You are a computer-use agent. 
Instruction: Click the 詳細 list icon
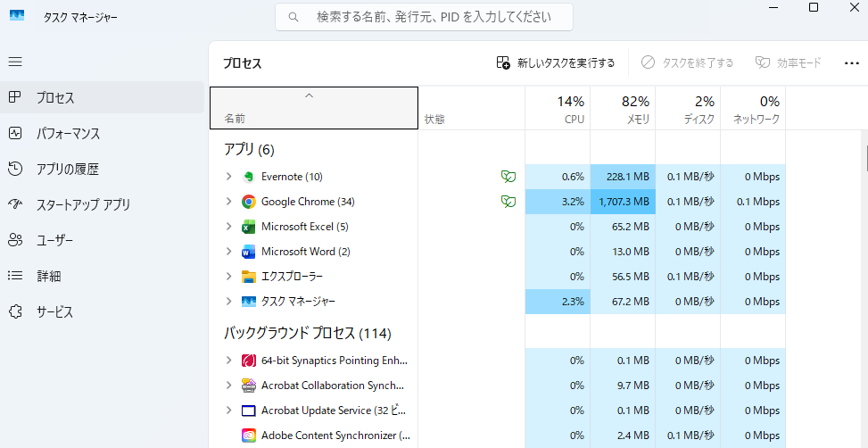click(x=15, y=276)
